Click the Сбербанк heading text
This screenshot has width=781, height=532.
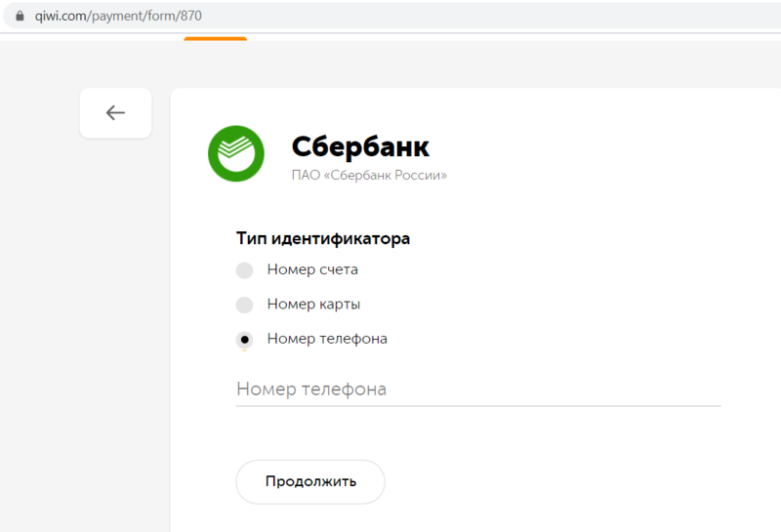pyautogui.click(x=360, y=146)
